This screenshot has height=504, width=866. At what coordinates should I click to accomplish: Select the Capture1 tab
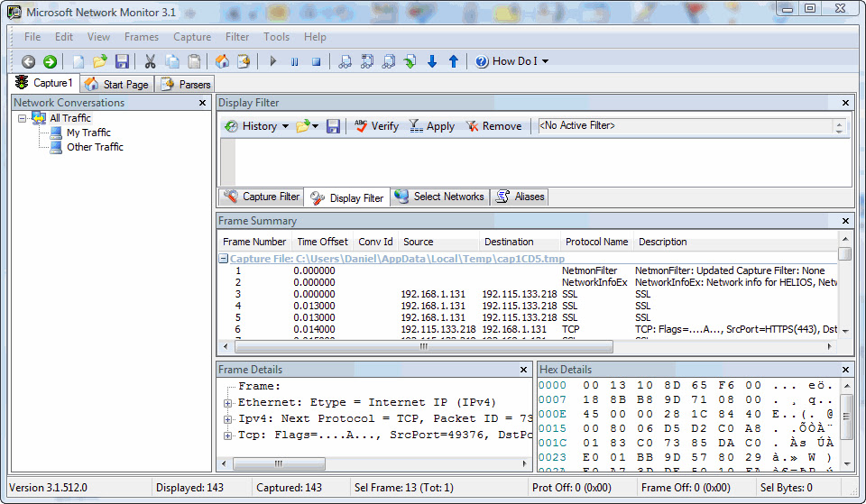(x=44, y=83)
